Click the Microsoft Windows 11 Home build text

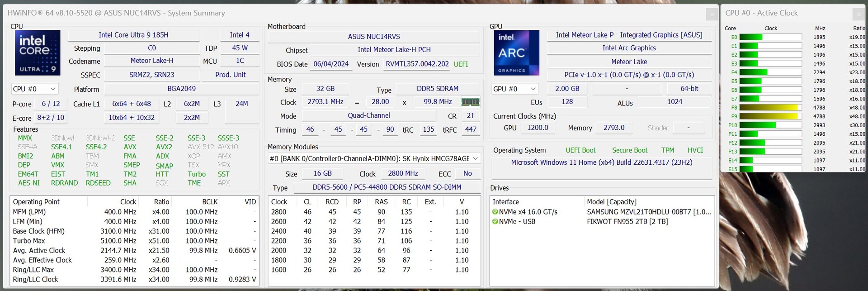[x=602, y=162]
